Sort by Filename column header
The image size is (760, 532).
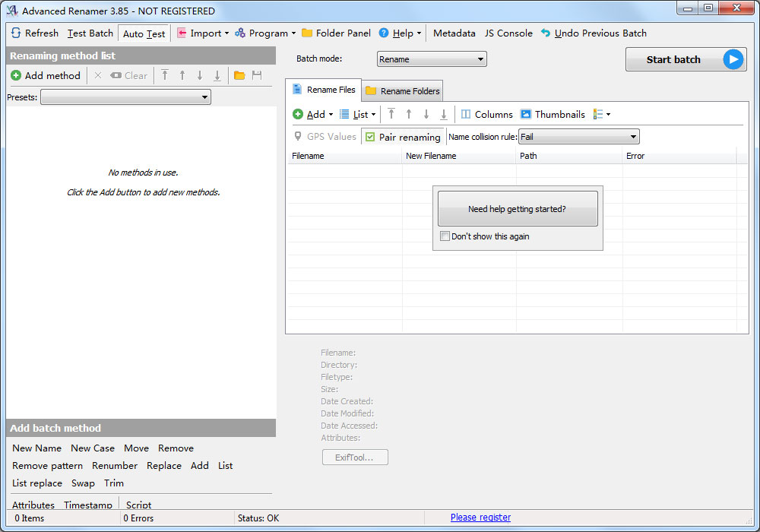point(344,156)
